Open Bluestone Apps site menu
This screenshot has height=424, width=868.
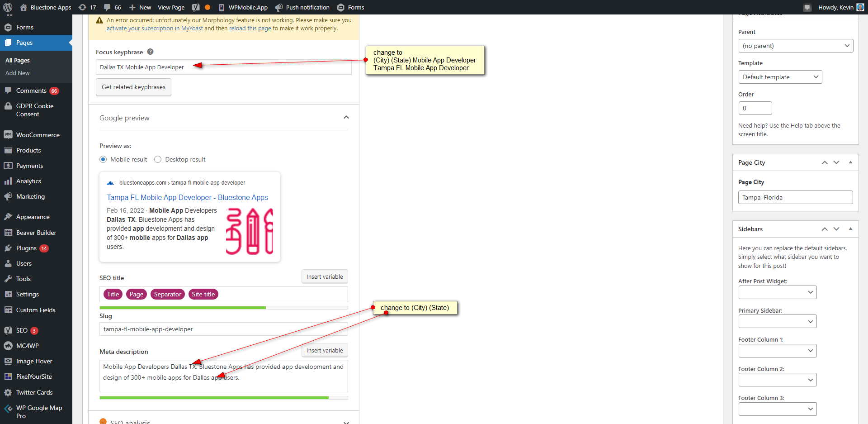click(x=46, y=7)
